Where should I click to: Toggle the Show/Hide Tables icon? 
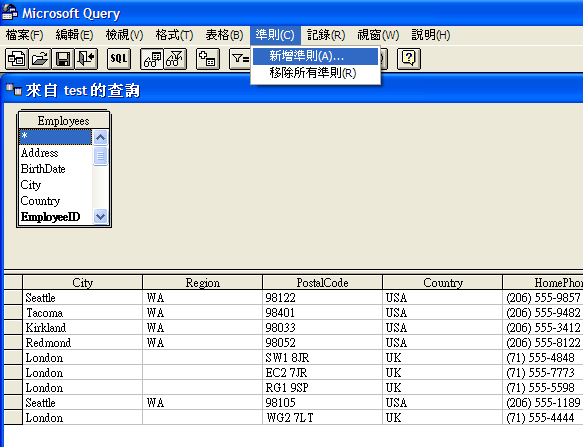(x=152, y=59)
